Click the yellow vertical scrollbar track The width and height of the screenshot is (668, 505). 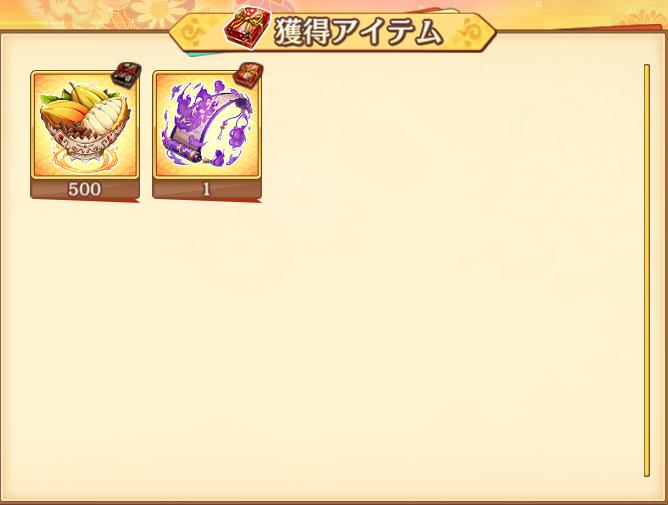[647, 270]
